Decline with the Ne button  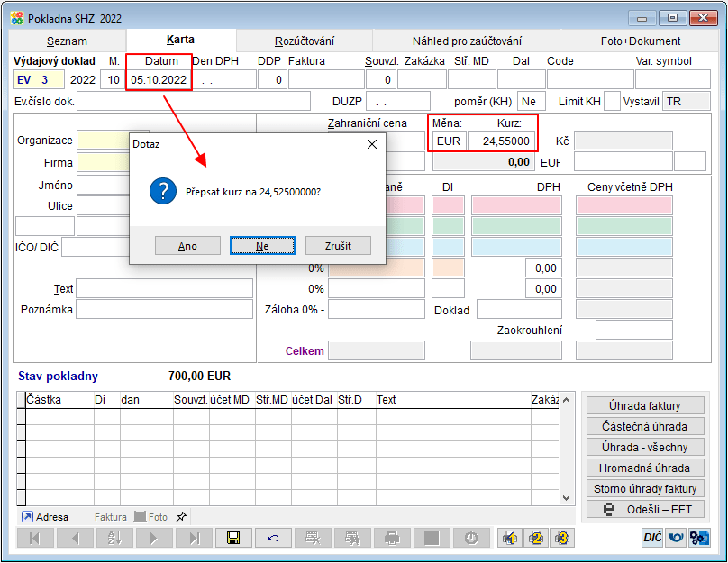[262, 246]
